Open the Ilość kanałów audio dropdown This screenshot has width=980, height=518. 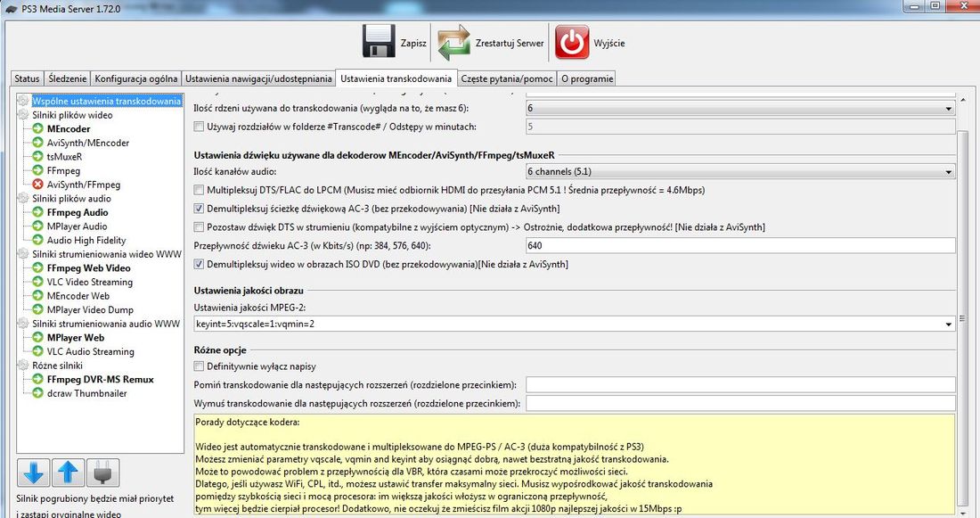[740, 171]
